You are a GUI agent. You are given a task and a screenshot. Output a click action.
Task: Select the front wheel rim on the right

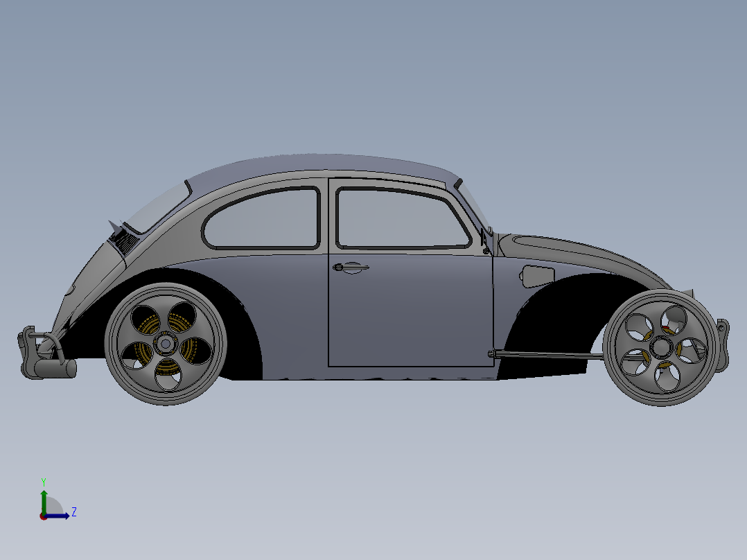click(661, 347)
